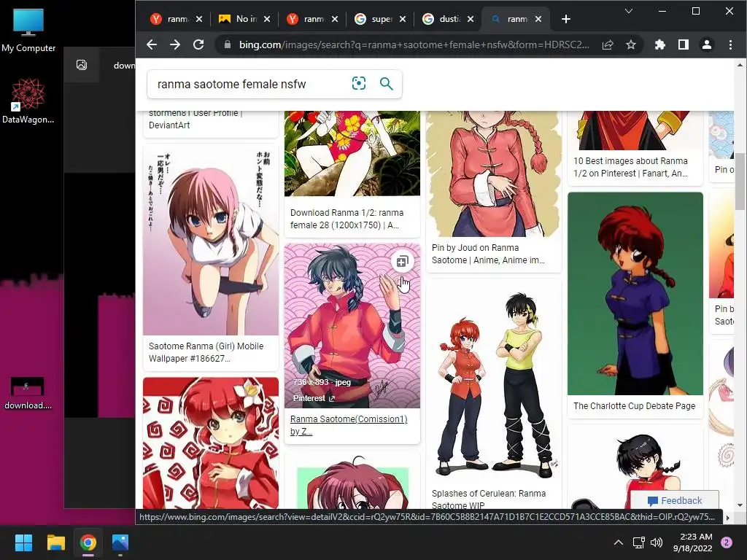This screenshot has width=747, height=560.
Task: Open 'Pin by Joud on Ranma Saotome' result
Action: click(488, 254)
